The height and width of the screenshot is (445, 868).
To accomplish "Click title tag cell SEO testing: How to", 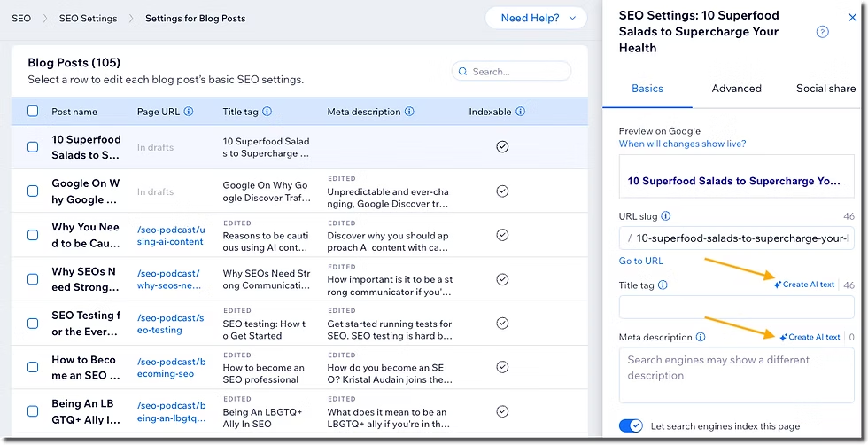I will point(264,330).
